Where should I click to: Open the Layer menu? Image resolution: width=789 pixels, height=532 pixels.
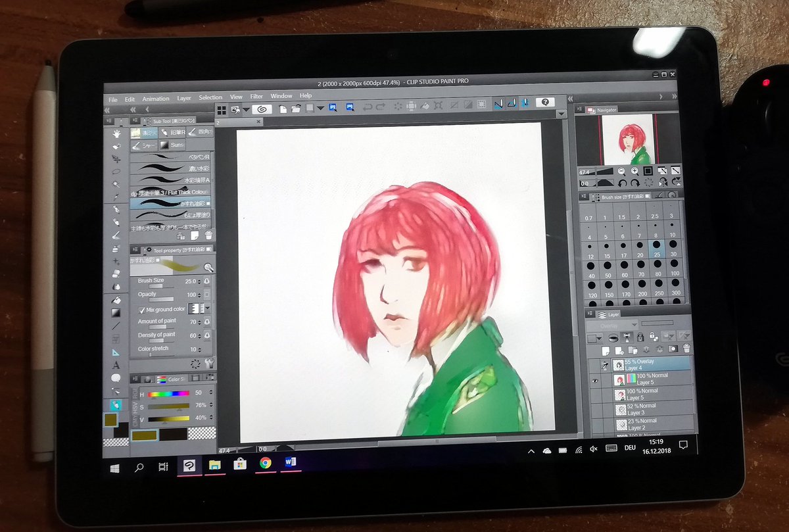click(184, 98)
